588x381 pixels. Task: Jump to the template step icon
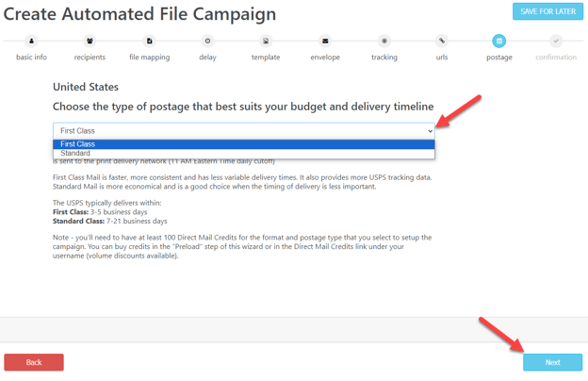pos(266,41)
